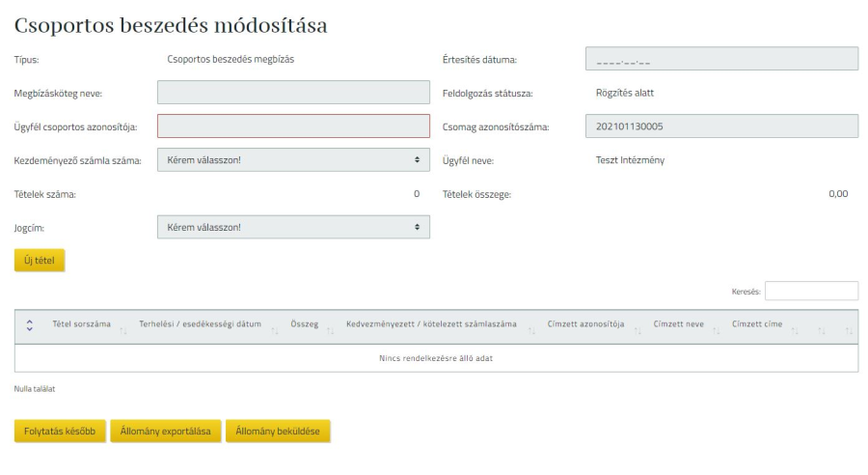Click the Állomány exportálása button
868x475 pixels.
click(x=167, y=431)
